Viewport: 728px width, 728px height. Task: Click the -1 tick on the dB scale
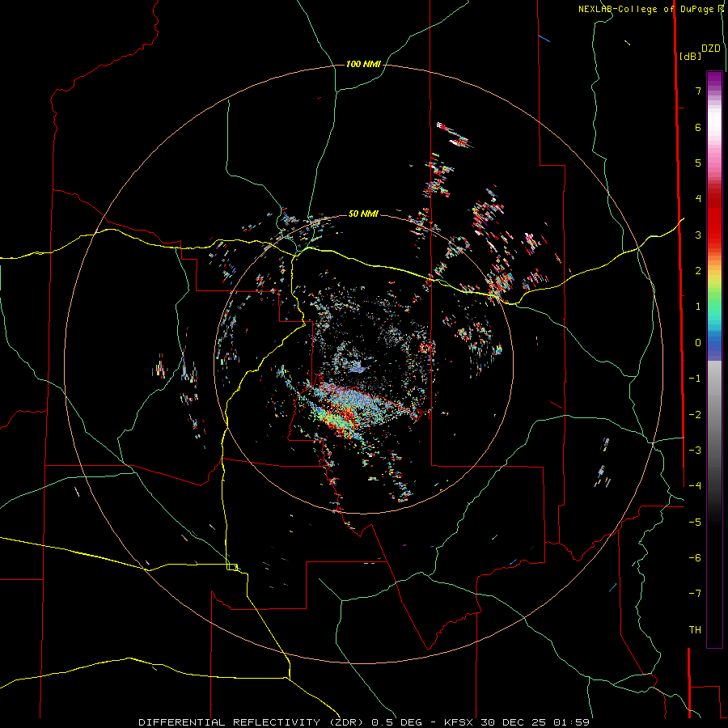click(x=695, y=379)
